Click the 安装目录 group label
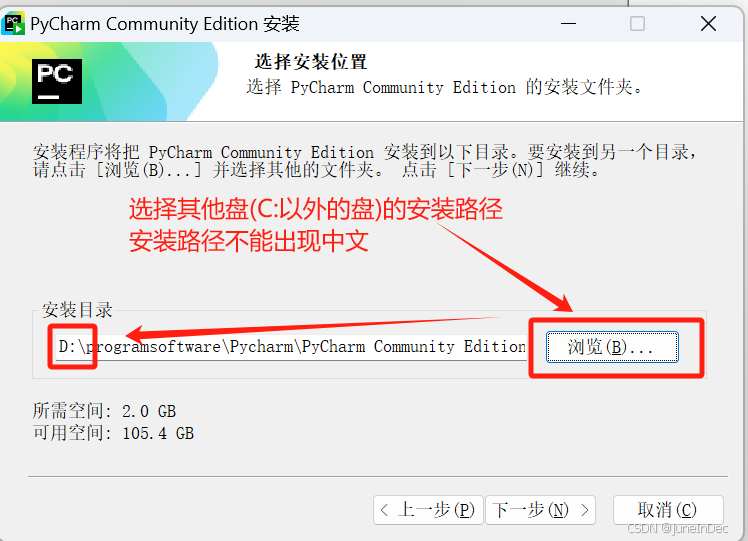Image resolution: width=748 pixels, height=541 pixels. coord(77,310)
